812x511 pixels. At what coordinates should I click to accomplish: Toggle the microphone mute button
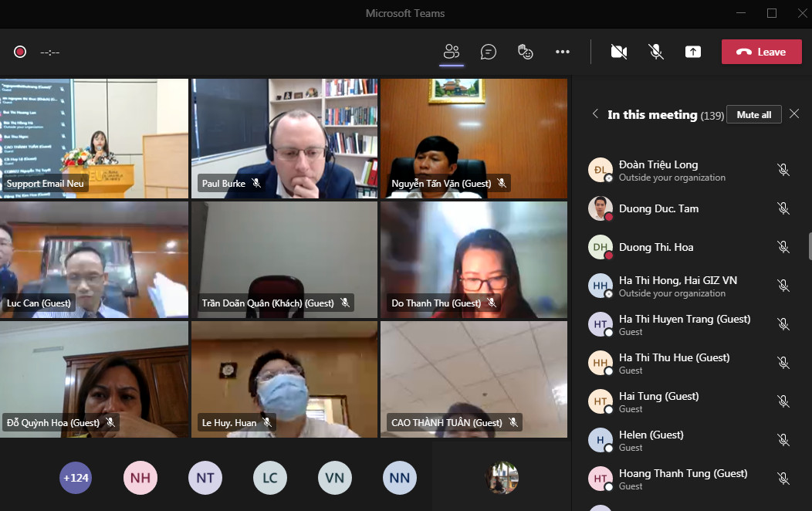(x=655, y=52)
